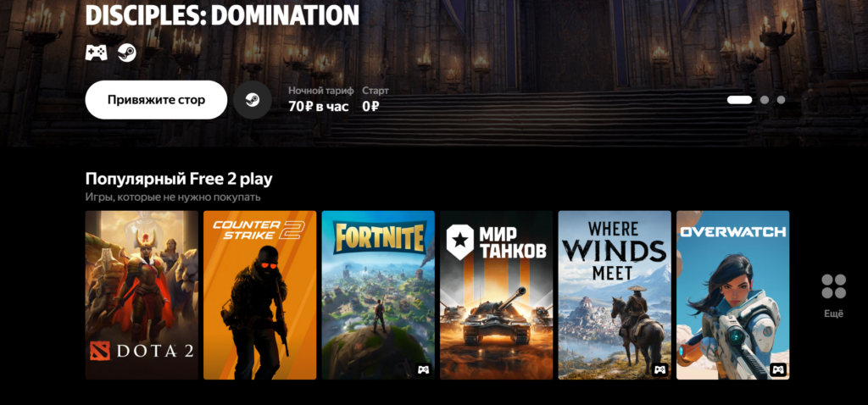Open the Мир Танков game card
Image resolution: width=868 pixels, height=405 pixels.
497,295
